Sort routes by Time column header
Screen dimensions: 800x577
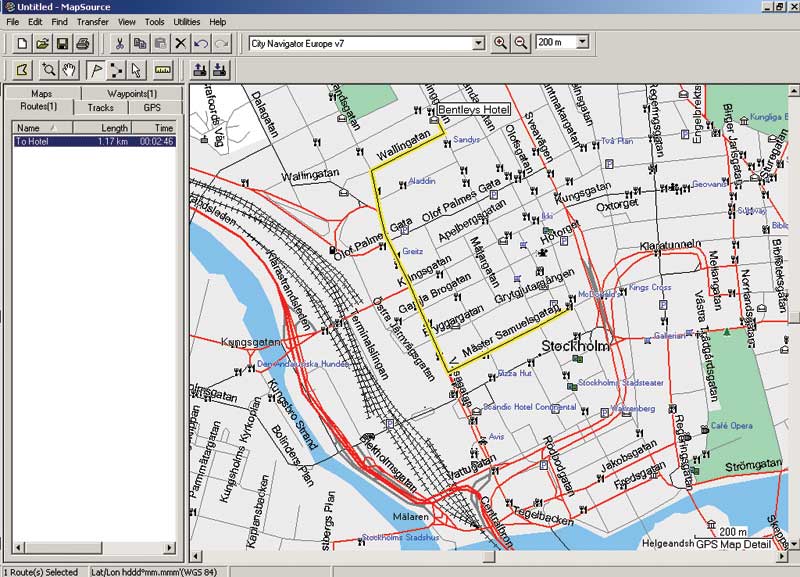[x=154, y=128]
